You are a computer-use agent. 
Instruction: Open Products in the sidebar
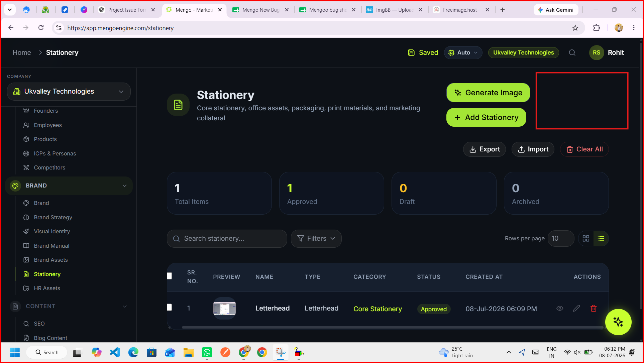tap(45, 139)
